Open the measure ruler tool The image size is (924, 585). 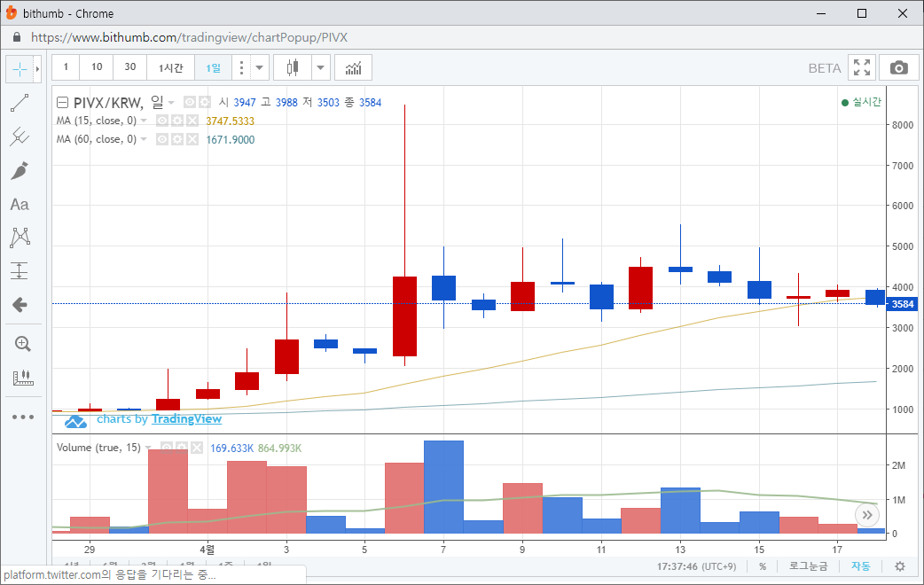(22, 378)
